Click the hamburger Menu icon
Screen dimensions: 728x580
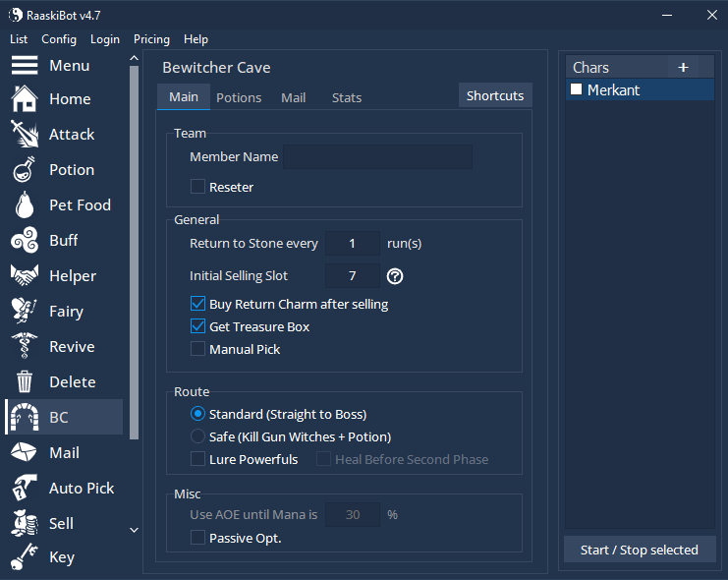pos(25,65)
